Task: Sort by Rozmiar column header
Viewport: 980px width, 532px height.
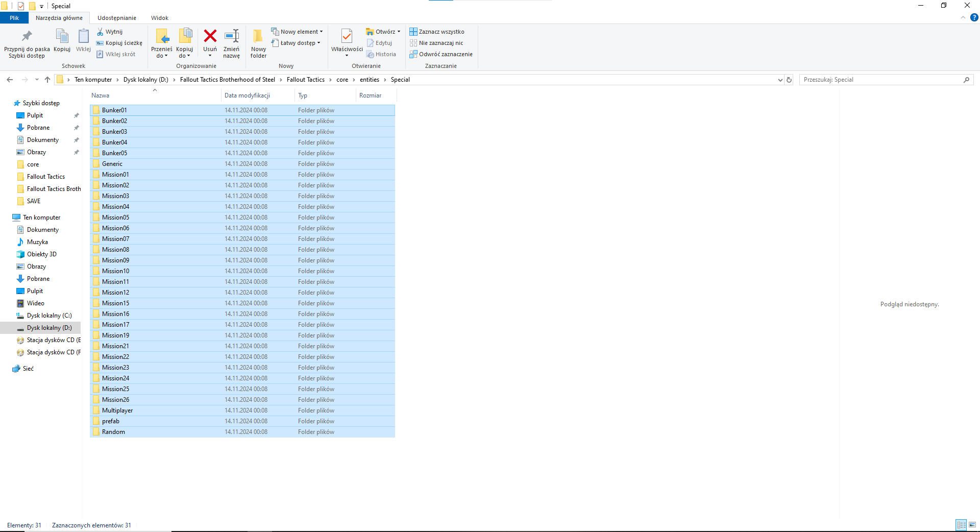Action: point(376,95)
